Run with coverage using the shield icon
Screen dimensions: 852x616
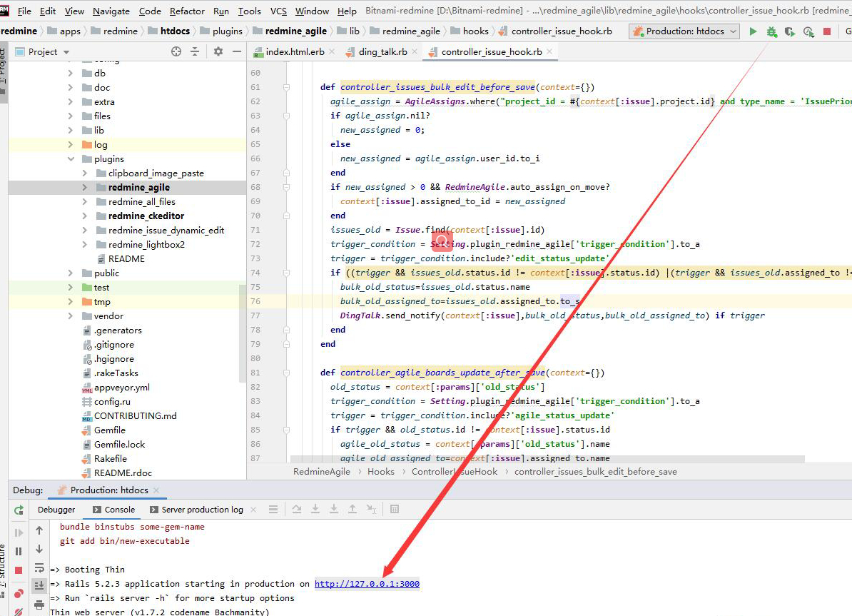(789, 31)
